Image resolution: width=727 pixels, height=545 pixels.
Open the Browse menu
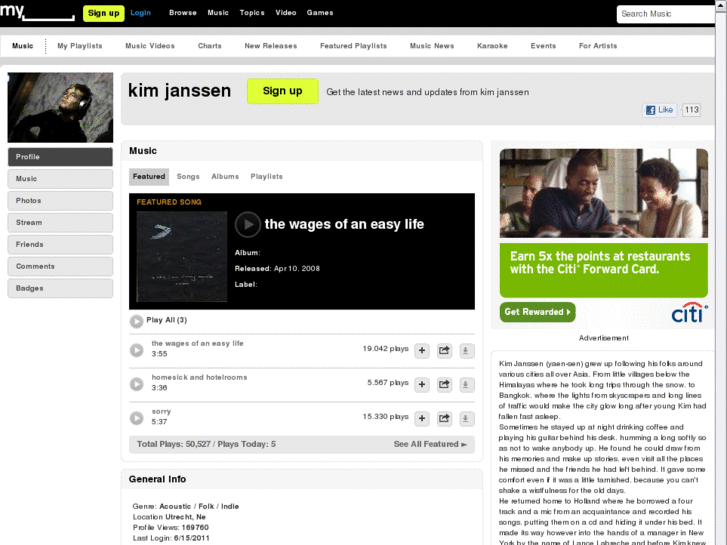183,13
